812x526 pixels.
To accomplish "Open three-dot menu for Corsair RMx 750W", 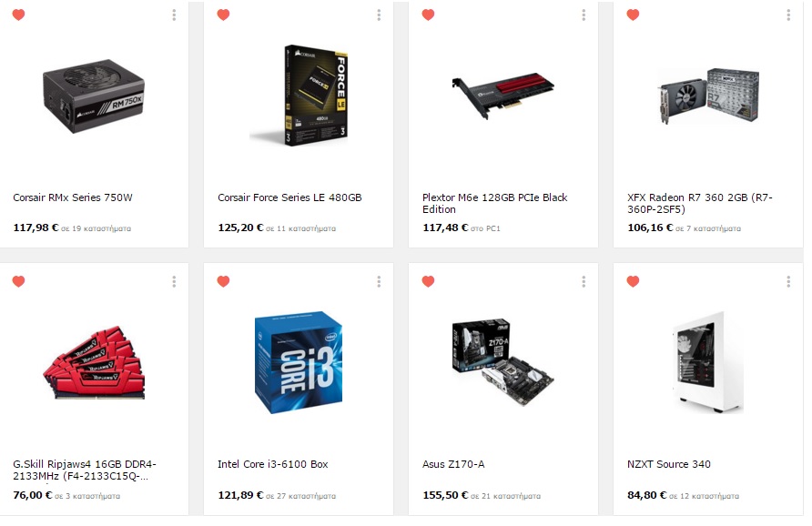I will [x=174, y=15].
